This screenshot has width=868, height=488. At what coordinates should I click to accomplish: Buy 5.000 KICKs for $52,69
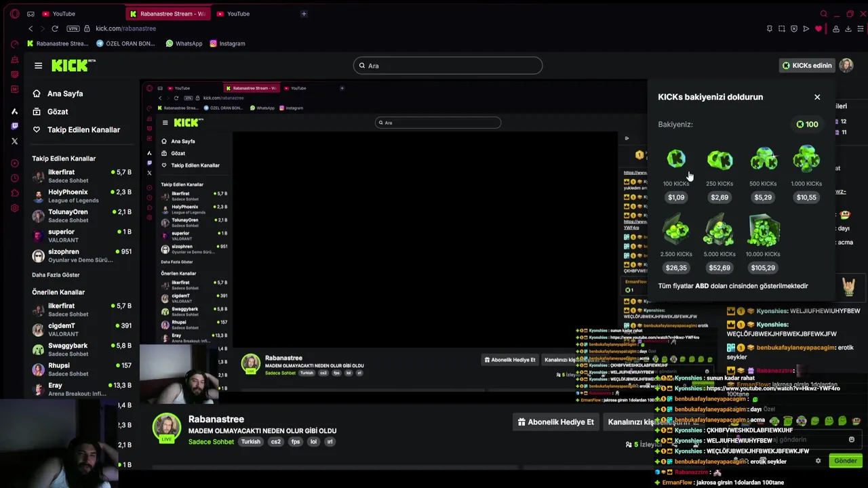tap(719, 268)
